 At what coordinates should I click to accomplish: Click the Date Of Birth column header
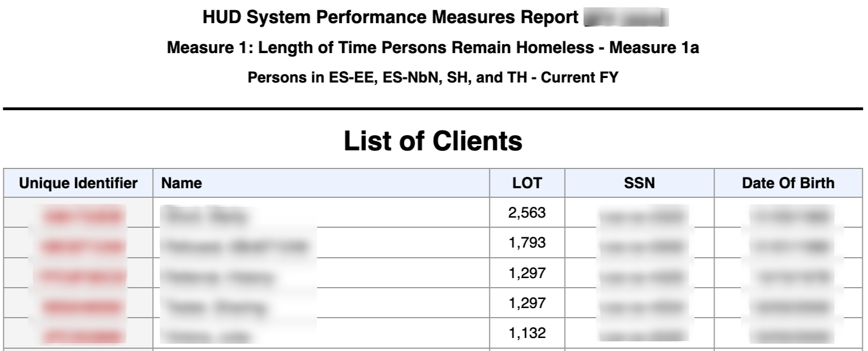(x=788, y=183)
